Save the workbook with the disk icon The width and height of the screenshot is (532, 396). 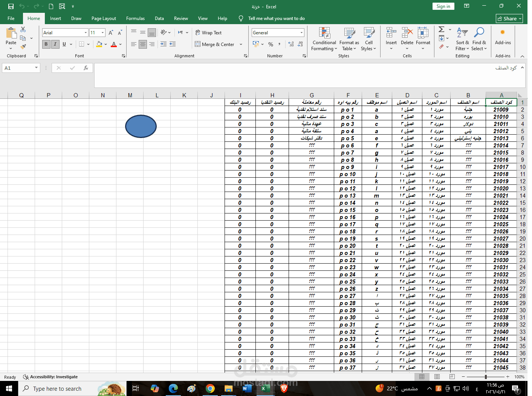(x=11, y=6)
